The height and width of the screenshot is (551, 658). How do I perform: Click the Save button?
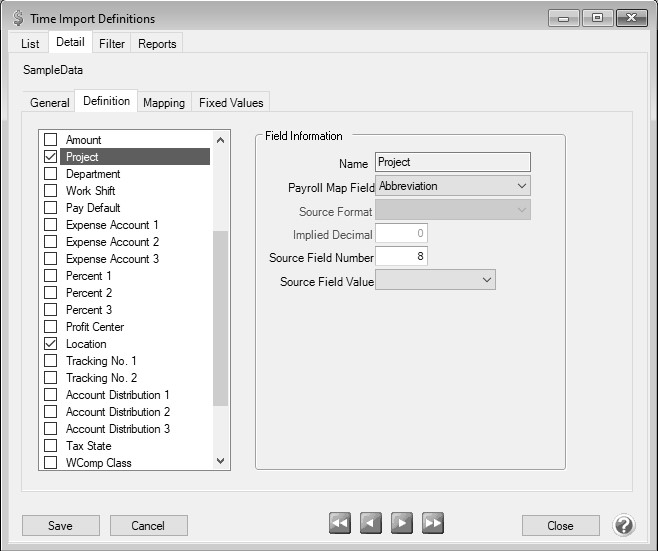click(60, 526)
